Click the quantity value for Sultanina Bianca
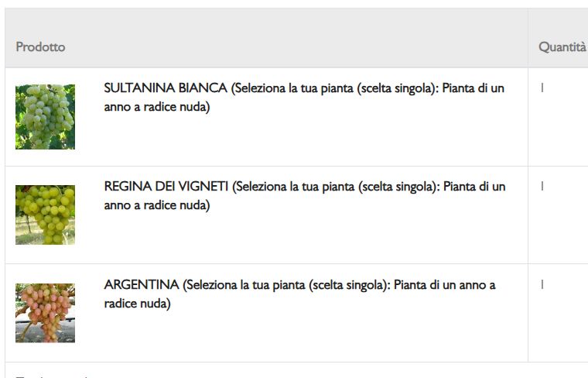Viewport: 588px width, 378px height. coord(542,88)
